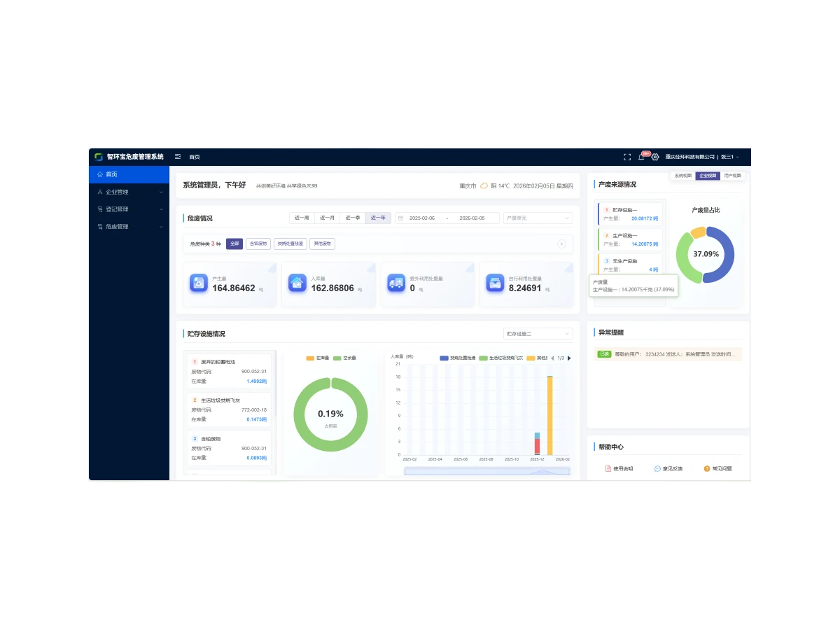Viewport: 840px width, 630px height.
Task: Toggle the 其他废物 filter tag
Action: 323,244
